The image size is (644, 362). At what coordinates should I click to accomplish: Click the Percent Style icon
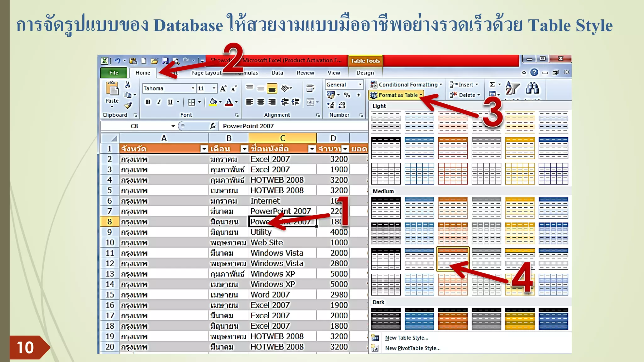pyautogui.click(x=347, y=95)
